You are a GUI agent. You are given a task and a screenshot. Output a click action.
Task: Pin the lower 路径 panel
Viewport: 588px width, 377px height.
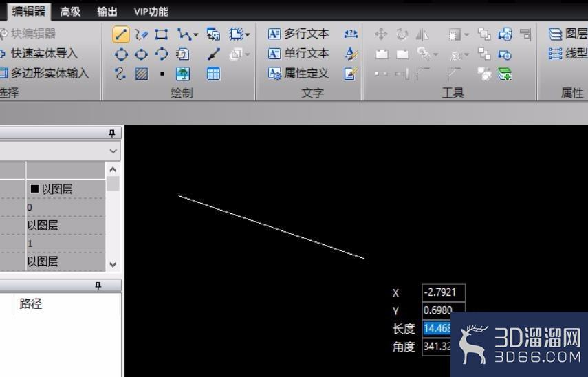(98, 286)
